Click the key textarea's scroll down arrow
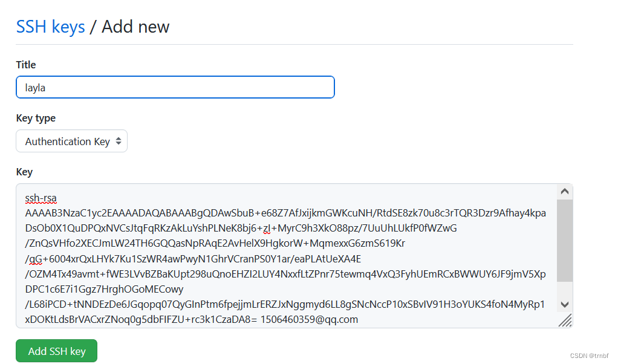Image resolution: width=618 pixels, height=364 pixels. click(x=565, y=304)
